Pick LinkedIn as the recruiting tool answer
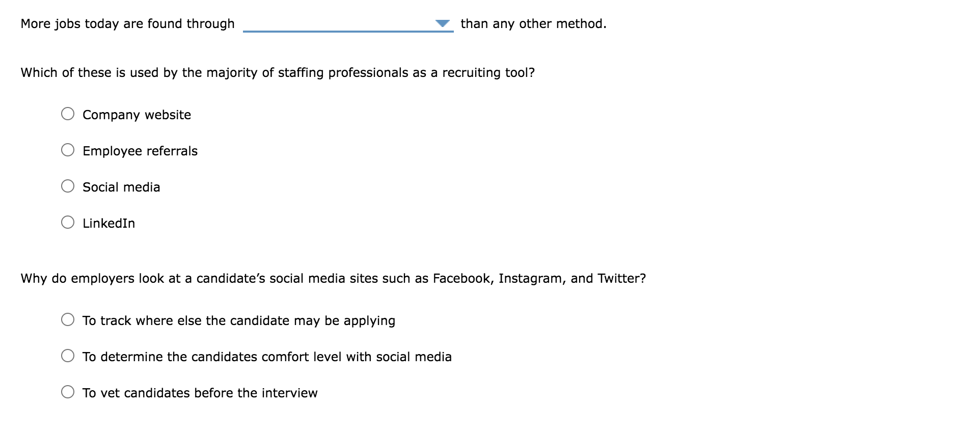 click(x=68, y=221)
